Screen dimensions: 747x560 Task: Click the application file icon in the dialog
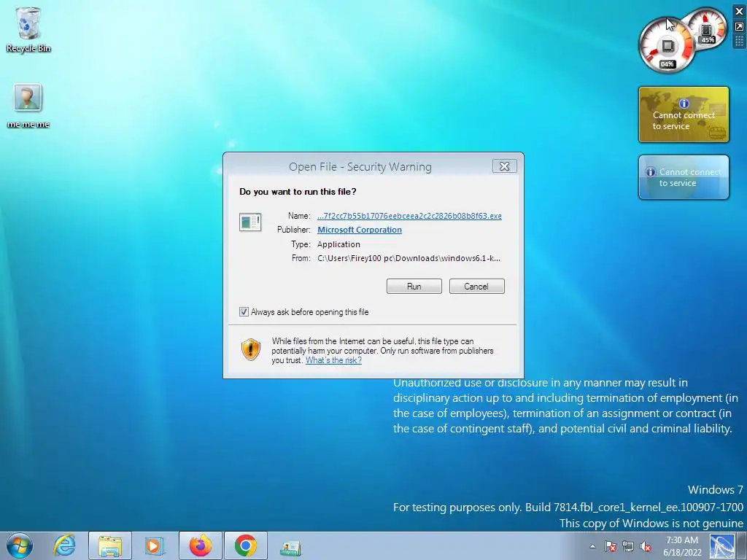coord(250,222)
